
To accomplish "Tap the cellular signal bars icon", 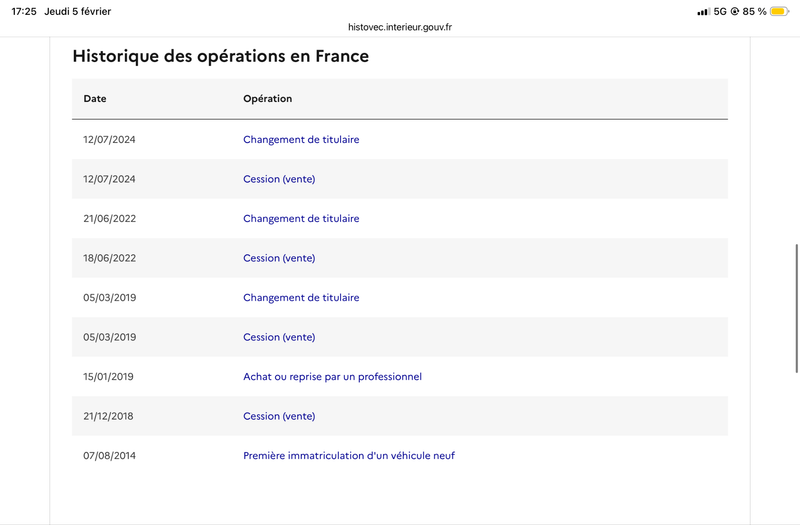I will pos(703,11).
